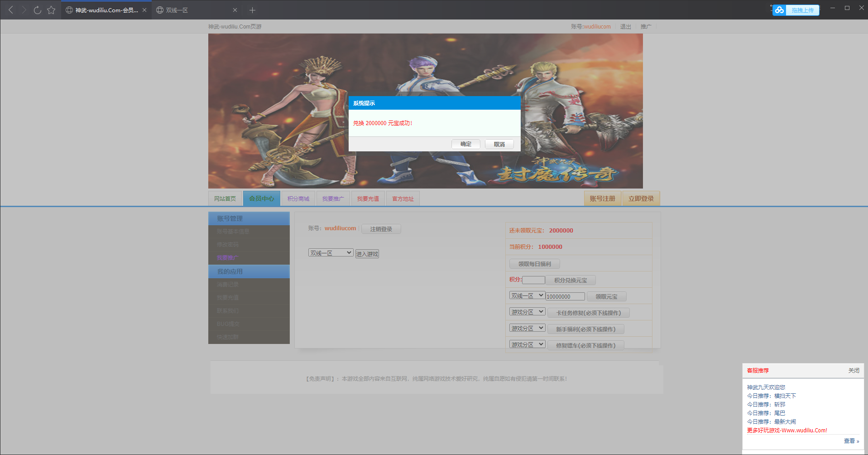This screenshot has width=868, height=455.
Task: Click the 今日推荐：最新大闹 link
Action: click(x=771, y=422)
